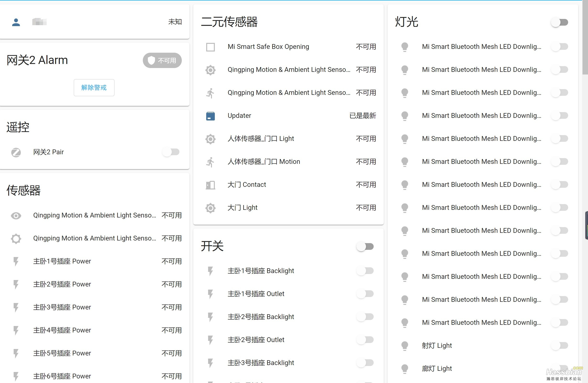Click the eye icon of first Qingping sensor
This screenshot has height=383, width=588.
point(16,216)
